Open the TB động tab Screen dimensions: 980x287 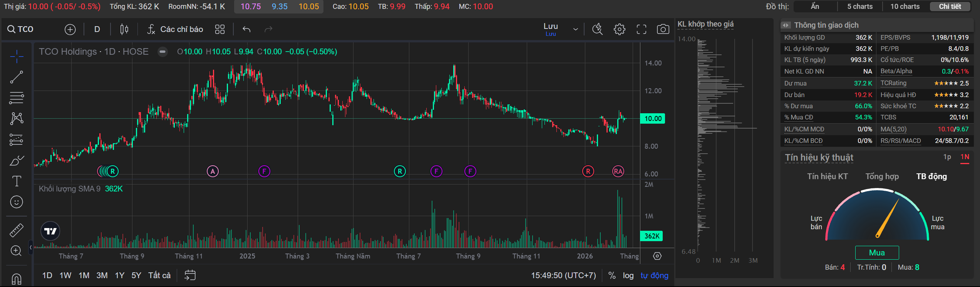(931, 176)
